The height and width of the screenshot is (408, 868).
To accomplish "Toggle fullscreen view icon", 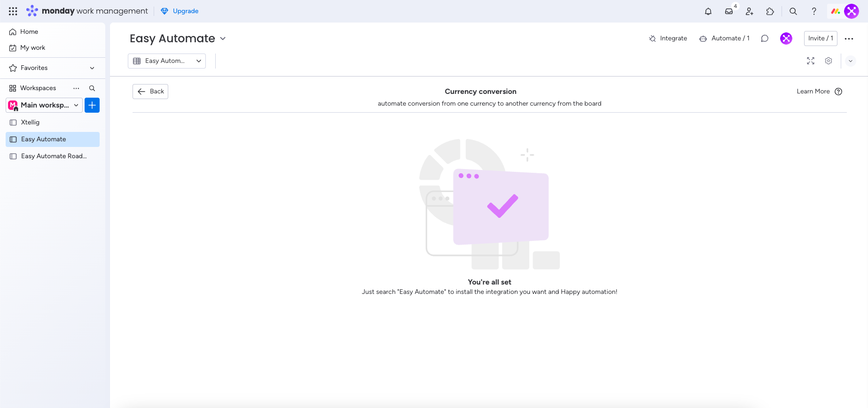I will pyautogui.click(x=811, y=61).
